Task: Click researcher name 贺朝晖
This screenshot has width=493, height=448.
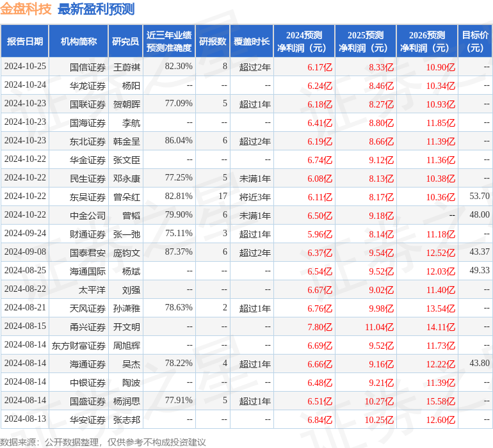Action: click(127, 104)
